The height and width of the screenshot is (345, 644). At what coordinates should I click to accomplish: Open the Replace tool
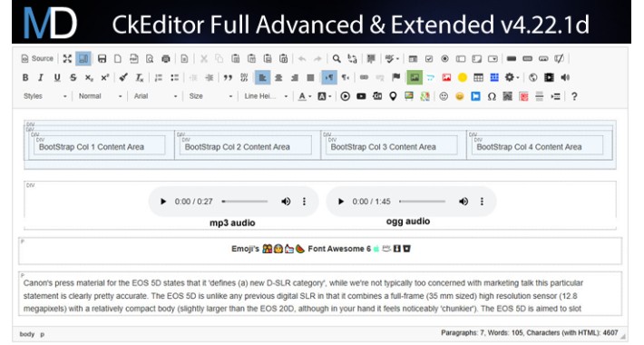353,59
